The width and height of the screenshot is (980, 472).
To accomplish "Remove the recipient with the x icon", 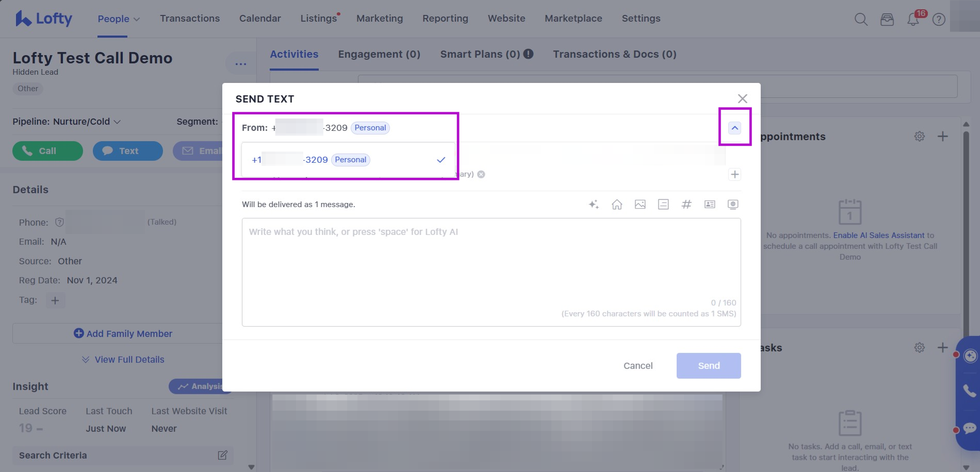I will pyautogui.click(x=481, y=174).
